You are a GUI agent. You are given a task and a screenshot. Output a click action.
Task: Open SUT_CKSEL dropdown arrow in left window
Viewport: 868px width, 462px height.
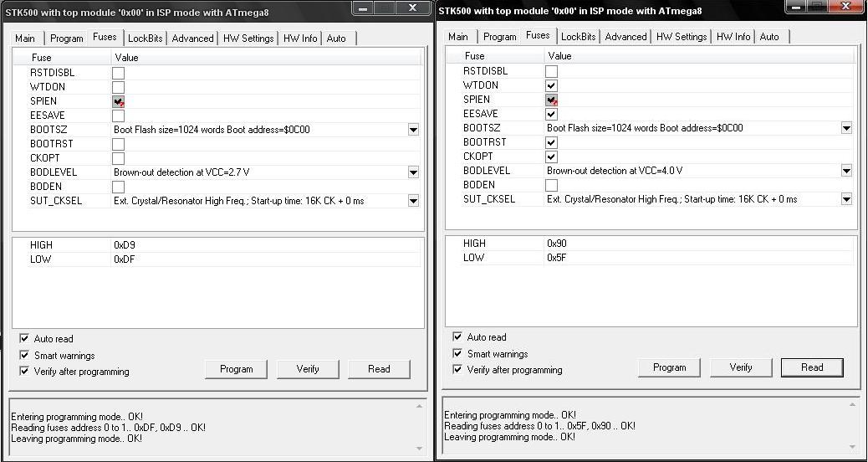(x=413, y=201)
